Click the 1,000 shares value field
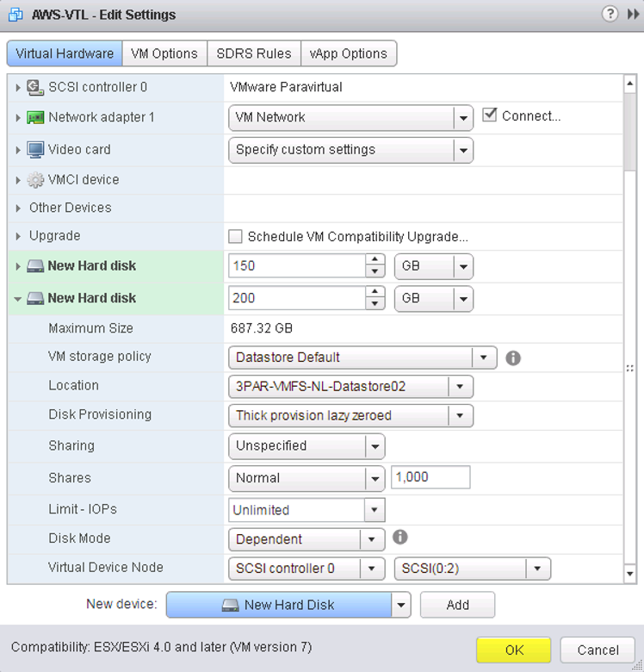644x672 pixels. pyautogui.click(x=430, y=477)
